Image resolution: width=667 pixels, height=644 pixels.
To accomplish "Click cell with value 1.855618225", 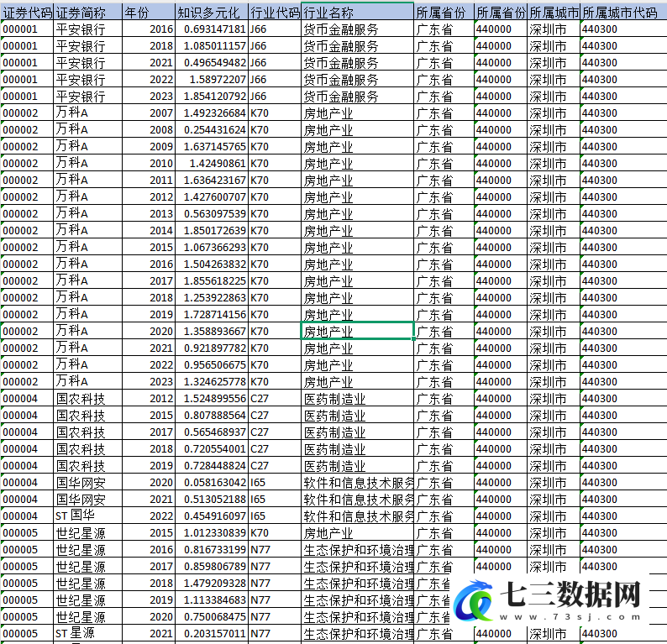I will pos(212,281).
